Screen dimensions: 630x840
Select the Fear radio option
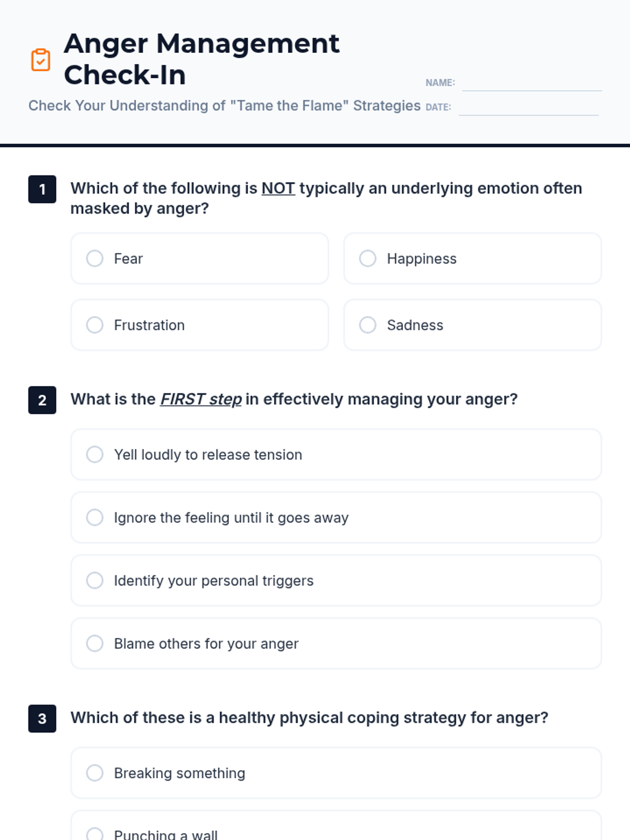[x=95, y=258]
